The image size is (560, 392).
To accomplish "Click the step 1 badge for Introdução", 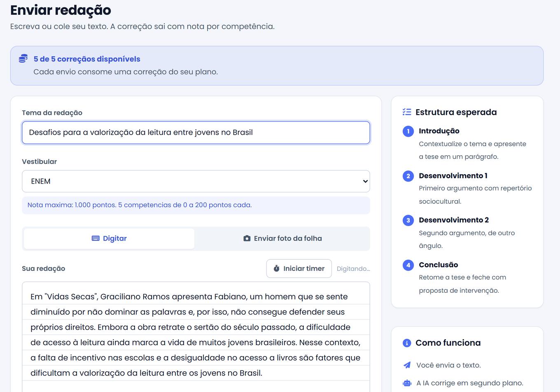I will [408, 131].
